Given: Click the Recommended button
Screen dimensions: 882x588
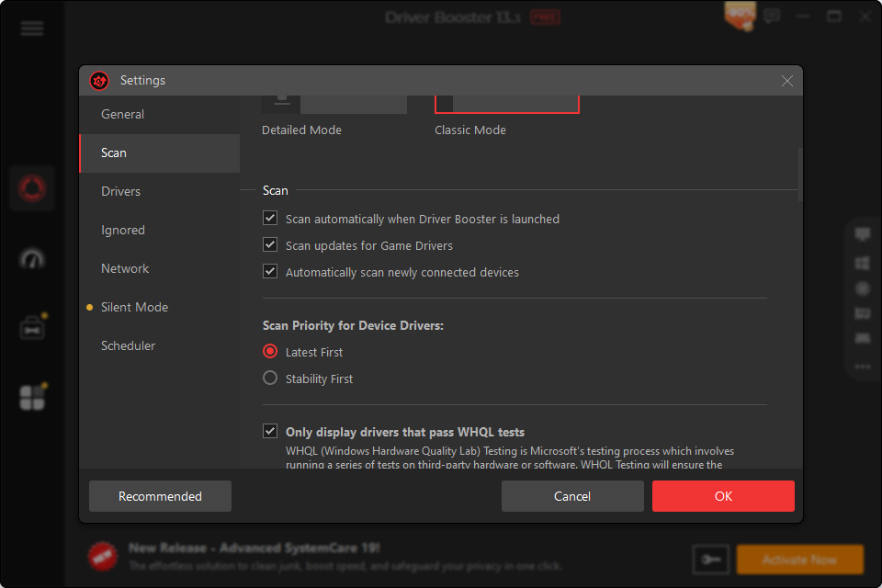Looking at the screenshot, I should pos(160,496).
